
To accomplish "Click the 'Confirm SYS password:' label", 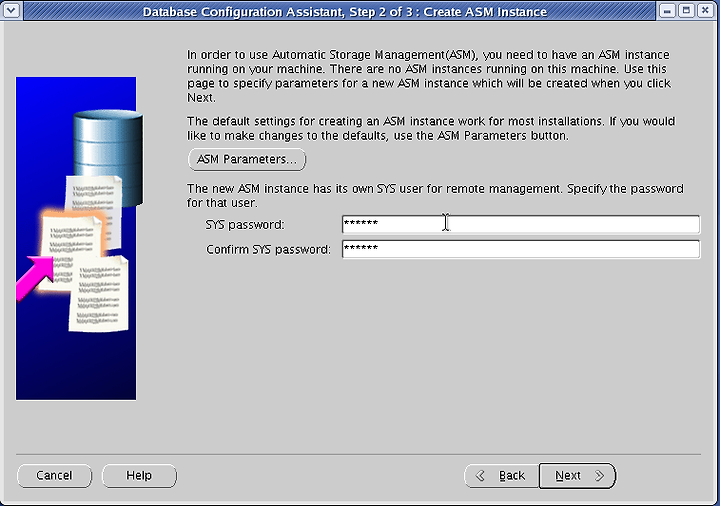I will (268, 249).
